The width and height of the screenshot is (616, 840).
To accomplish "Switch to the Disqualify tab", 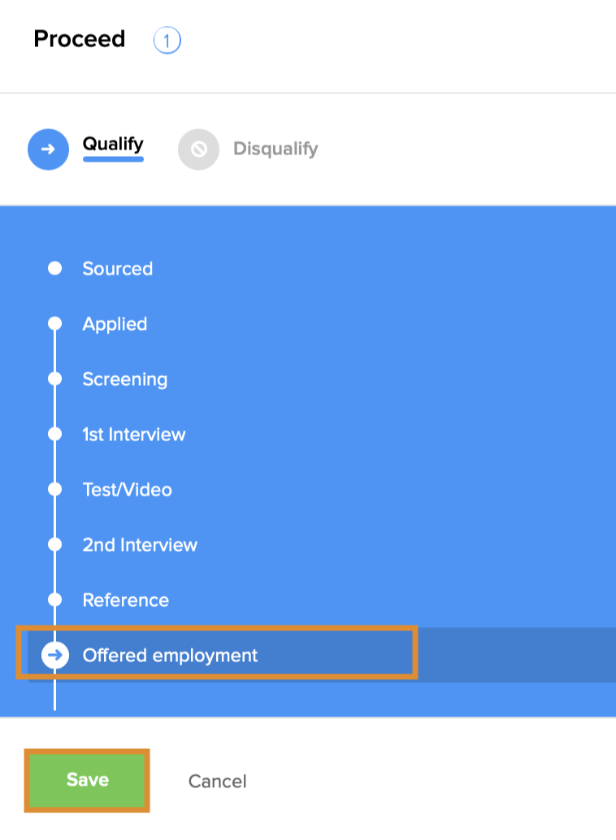I will point(275,149).
